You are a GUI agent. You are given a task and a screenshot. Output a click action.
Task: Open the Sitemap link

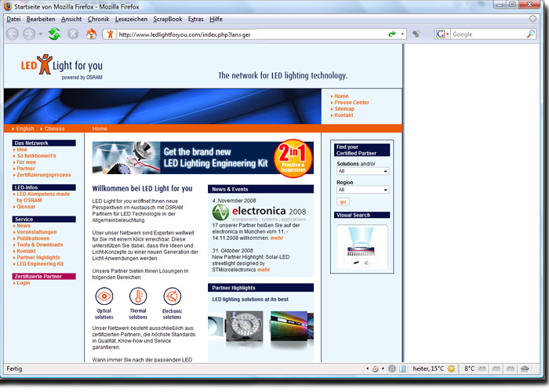pyautogui.click(x=344, y=109)
